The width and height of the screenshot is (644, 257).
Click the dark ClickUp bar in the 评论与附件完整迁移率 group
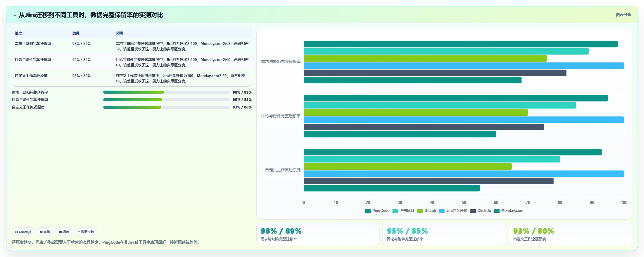tap(424, 127)
